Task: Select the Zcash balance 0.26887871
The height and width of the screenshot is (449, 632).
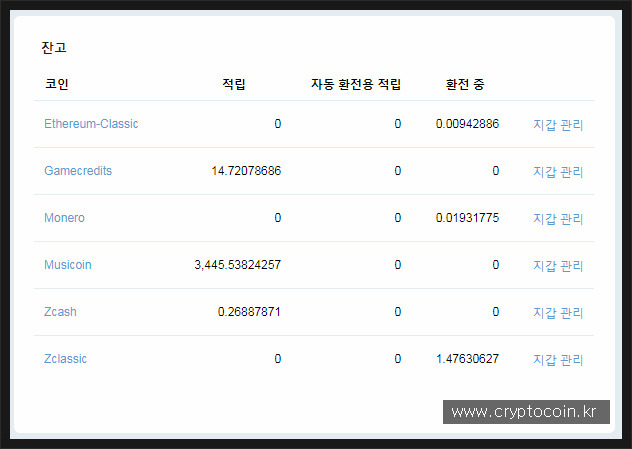Action: [x=249, y=312]
